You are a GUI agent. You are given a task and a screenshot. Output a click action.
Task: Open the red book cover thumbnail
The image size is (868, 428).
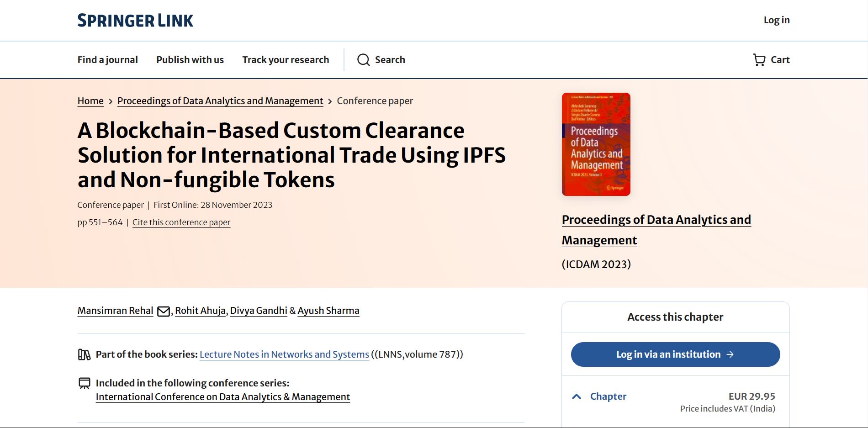(596, 144)
